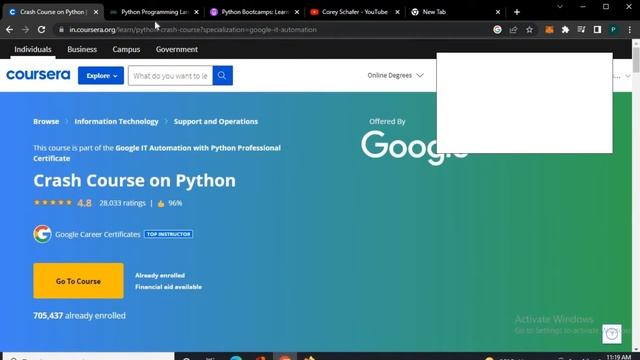640x360 pixels.
Task: Bookmark this page with the star icon
Action: click(529, 29)
